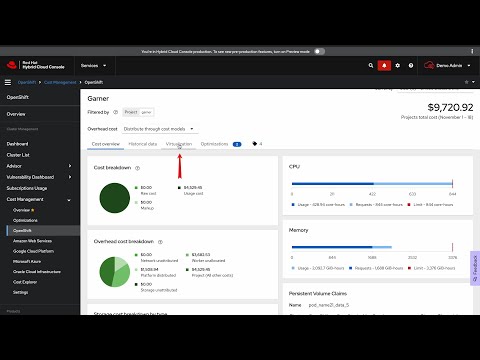Screen dimensions: 480x360
Task: Switch to the Cost overview tab
Action: point(106,144)
